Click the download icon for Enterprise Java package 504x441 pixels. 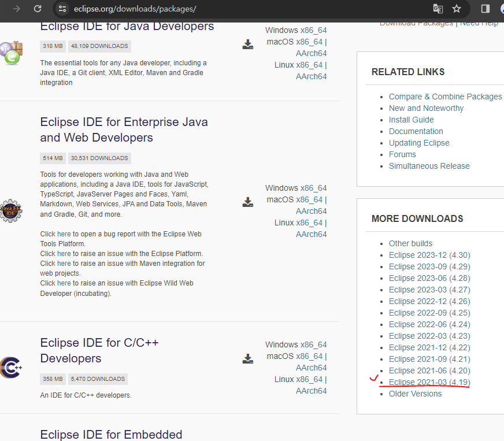pyautogui.click(x=248, y=202)
